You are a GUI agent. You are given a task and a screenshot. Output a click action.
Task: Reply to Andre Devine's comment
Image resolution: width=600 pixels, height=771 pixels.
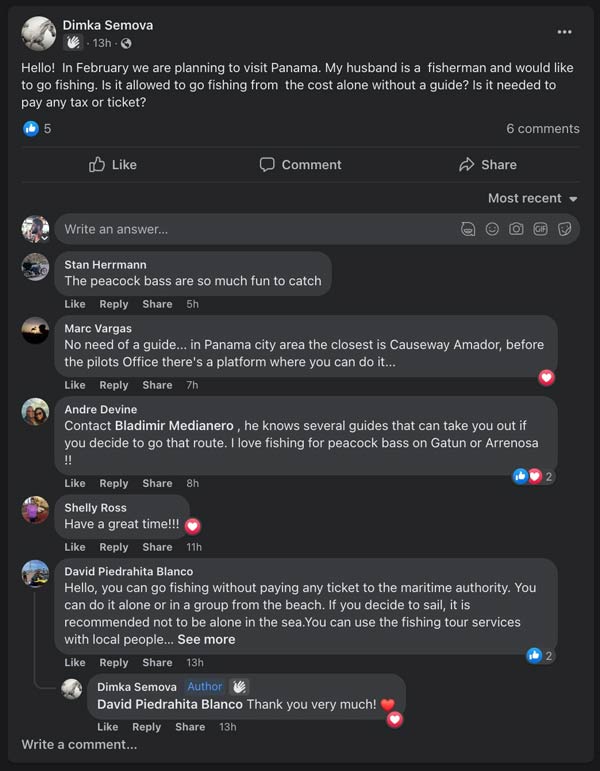113,483
